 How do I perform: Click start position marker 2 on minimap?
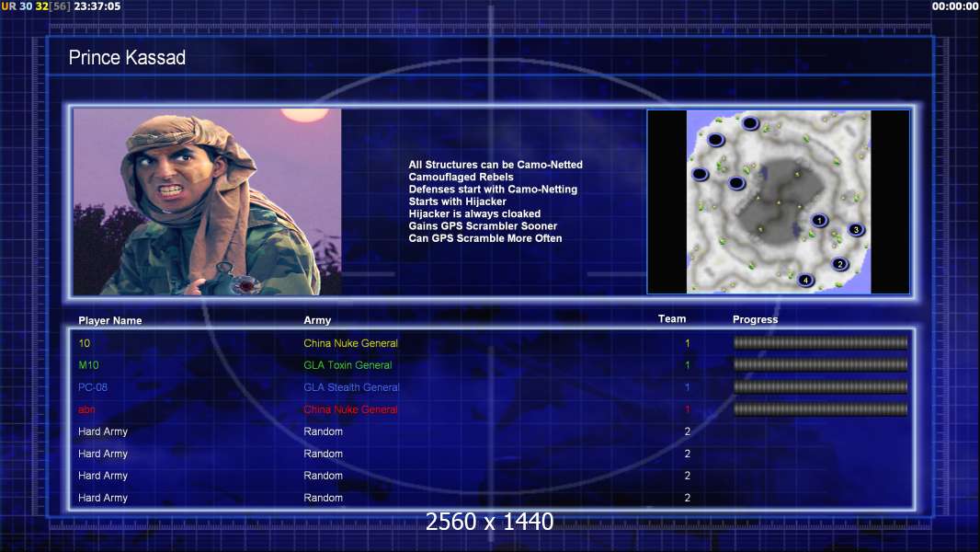[x=840, y=264]
